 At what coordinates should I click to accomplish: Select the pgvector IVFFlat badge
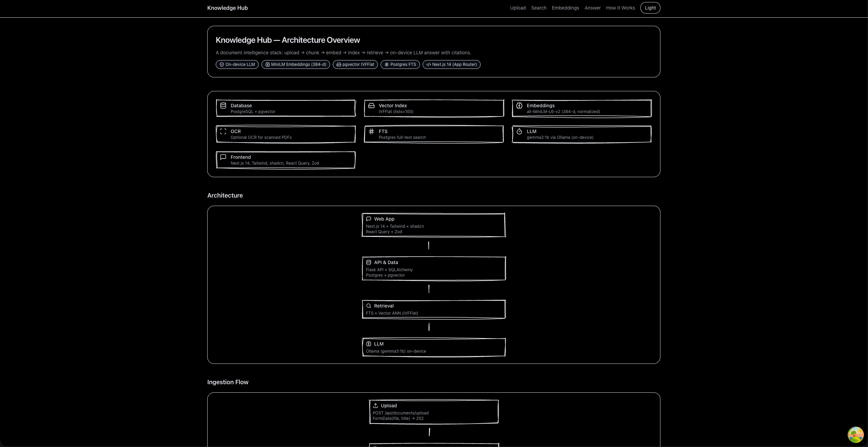point(355,64)
